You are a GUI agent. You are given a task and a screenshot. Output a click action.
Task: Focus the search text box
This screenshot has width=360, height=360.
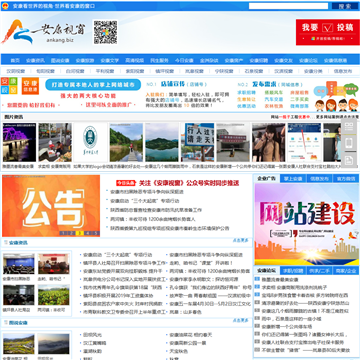click(x=288, y=6)
